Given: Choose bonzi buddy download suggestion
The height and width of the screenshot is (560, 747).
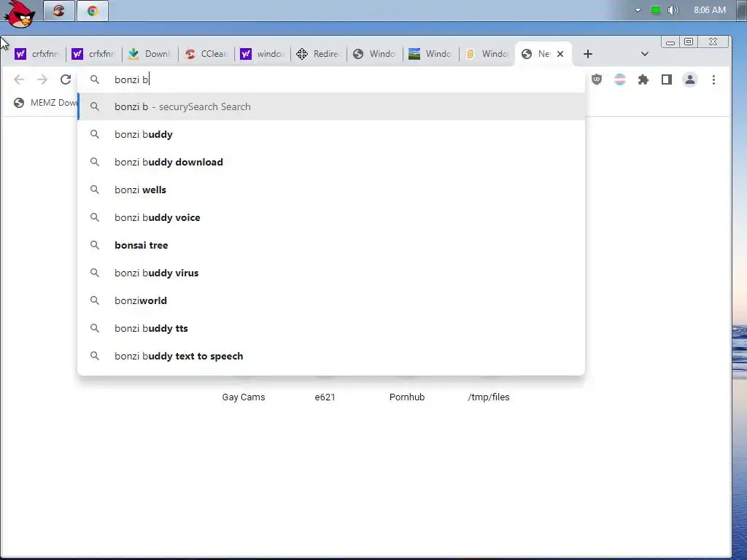Looking at the screenshot, I should click(331, 162).
